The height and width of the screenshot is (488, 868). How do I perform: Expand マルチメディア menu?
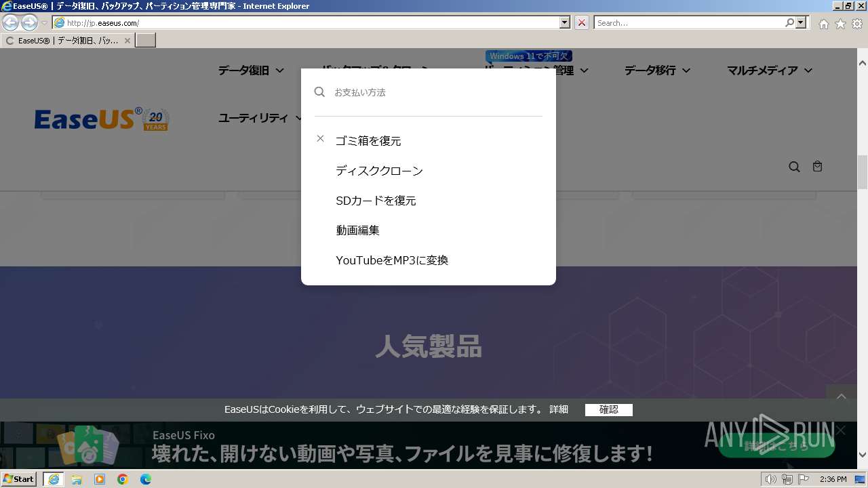(770, 70)
